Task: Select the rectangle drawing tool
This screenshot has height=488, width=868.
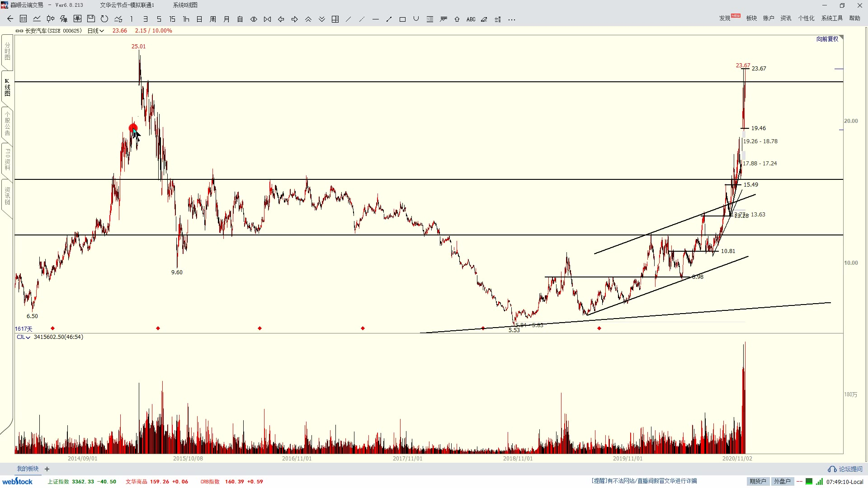Action: (x=402, y=19)
